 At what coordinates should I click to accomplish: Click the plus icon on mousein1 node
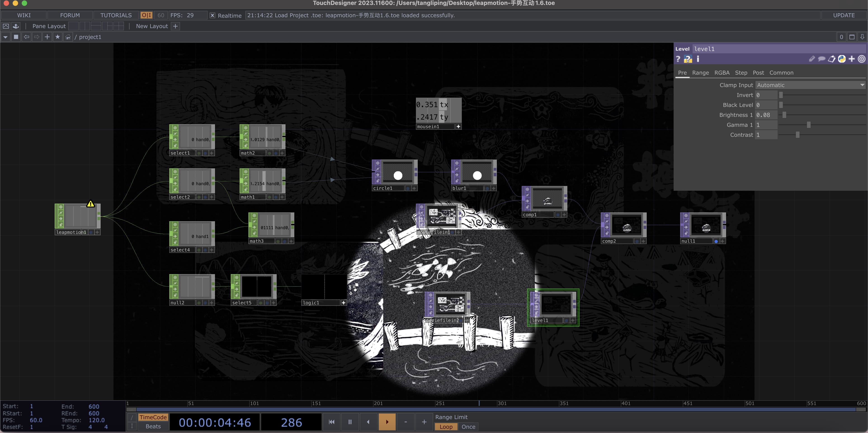(458, 127)
